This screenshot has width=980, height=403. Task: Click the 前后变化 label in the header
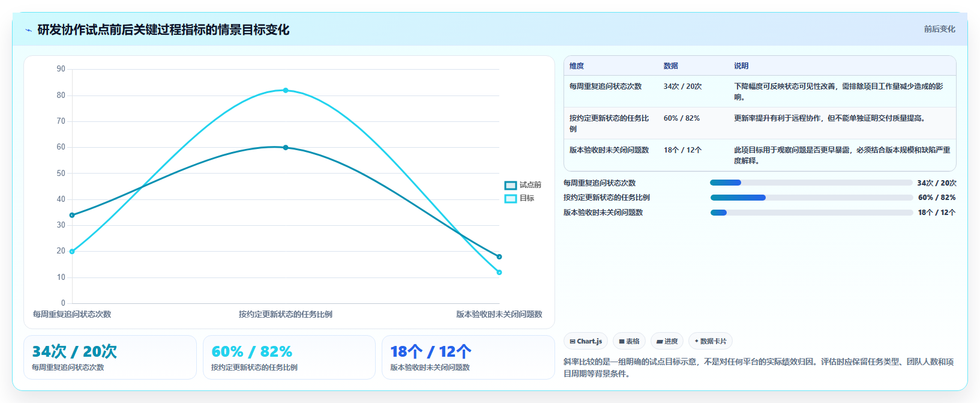pos(939,29)
